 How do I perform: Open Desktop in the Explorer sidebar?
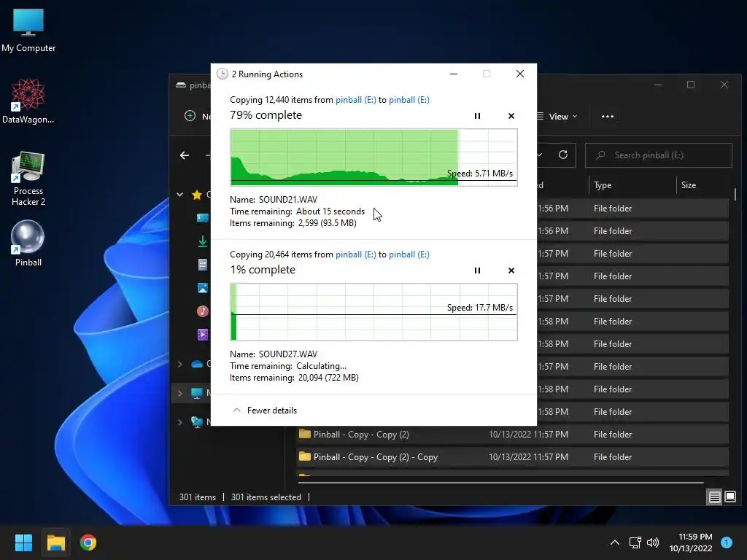click(203, 218)
